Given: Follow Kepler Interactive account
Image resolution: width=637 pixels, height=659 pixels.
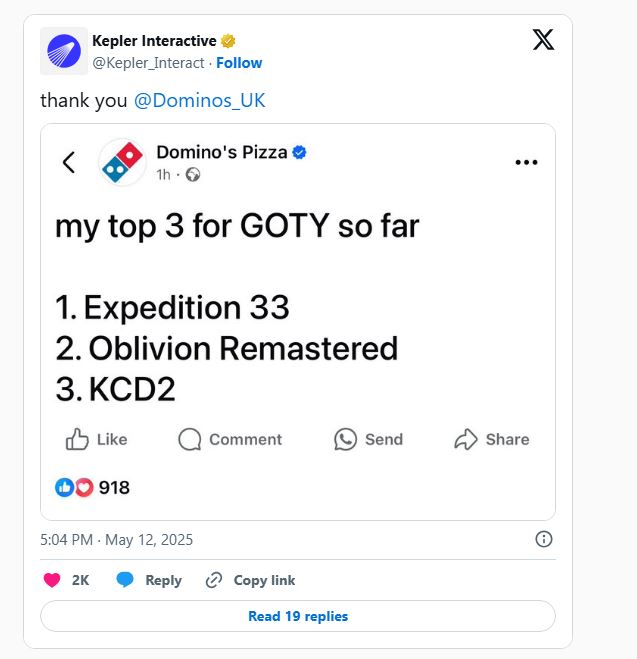Looking at the screenshot, I should tap(239, 63).
